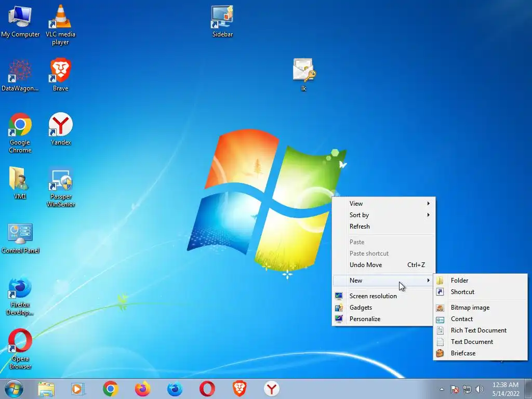Launch Windows Media Player from taskbar
This screenshot has width=532, height=399.
[x=78, y=389]
